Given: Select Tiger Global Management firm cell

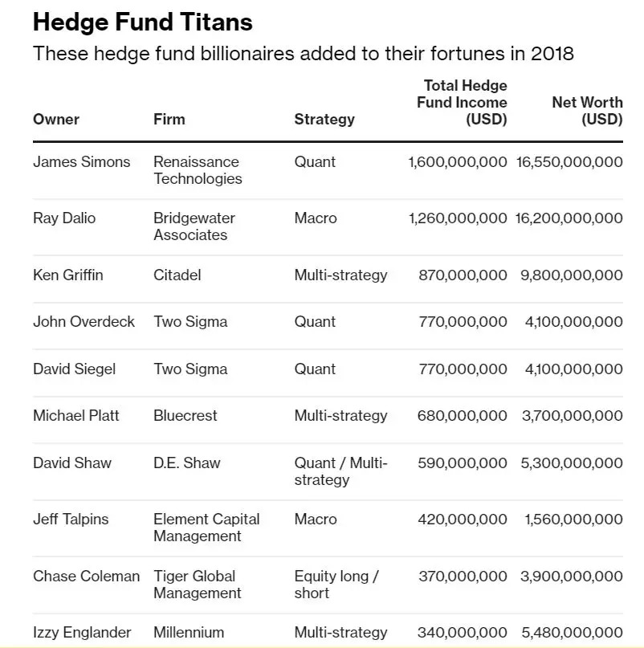Looking at the screenshot, I should (198, 585).
